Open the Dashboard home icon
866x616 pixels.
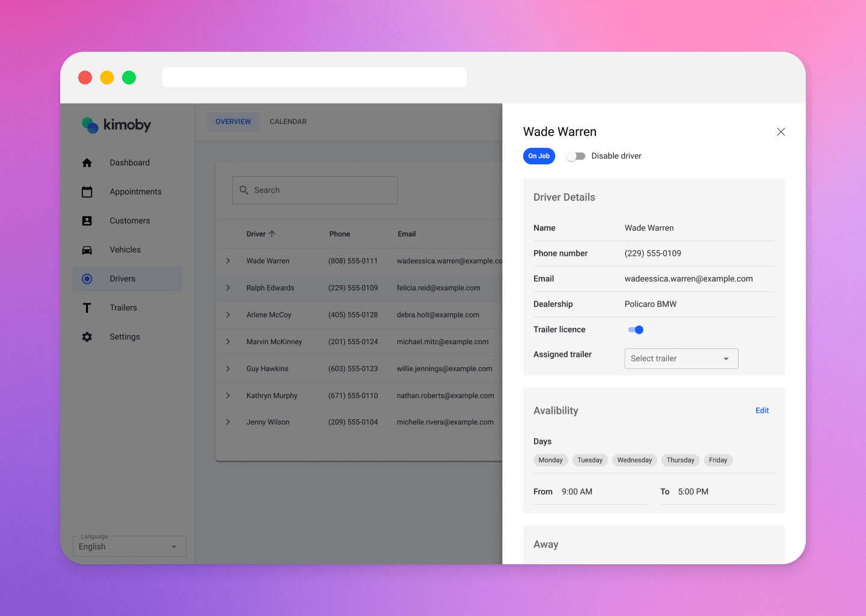87,162
